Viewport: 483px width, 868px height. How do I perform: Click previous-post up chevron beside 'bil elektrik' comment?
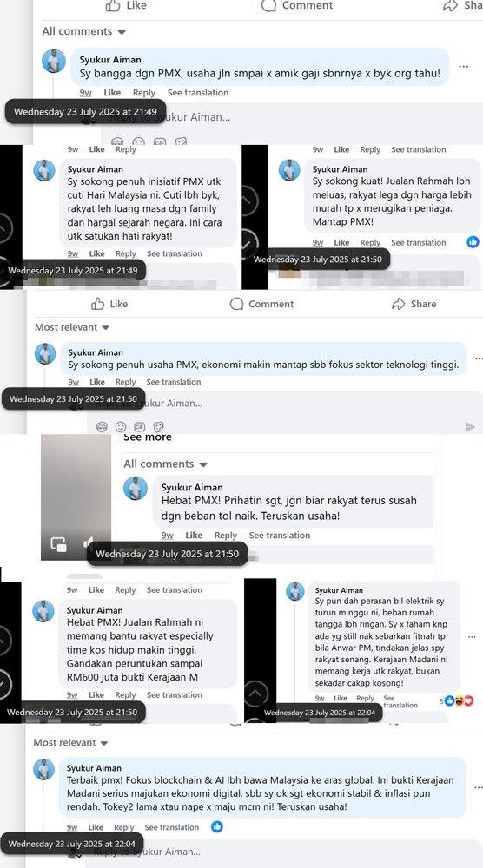click(x=255, y=693)
